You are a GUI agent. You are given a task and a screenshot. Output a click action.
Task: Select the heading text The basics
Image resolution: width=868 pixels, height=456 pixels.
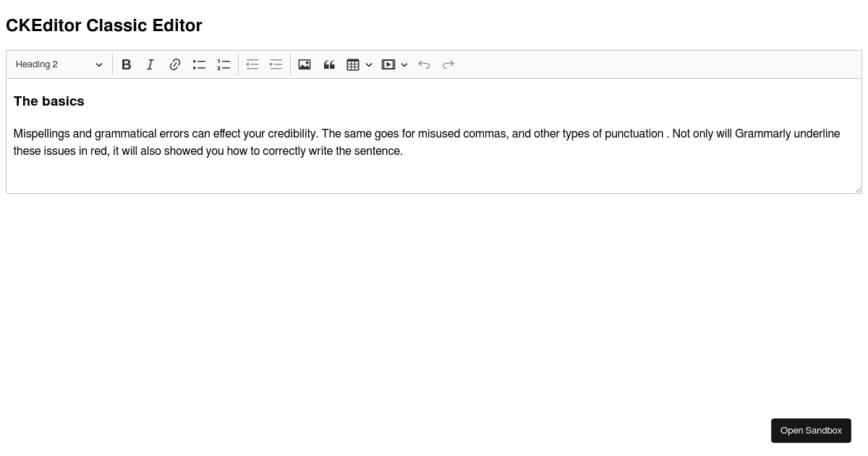coord(48,101)
